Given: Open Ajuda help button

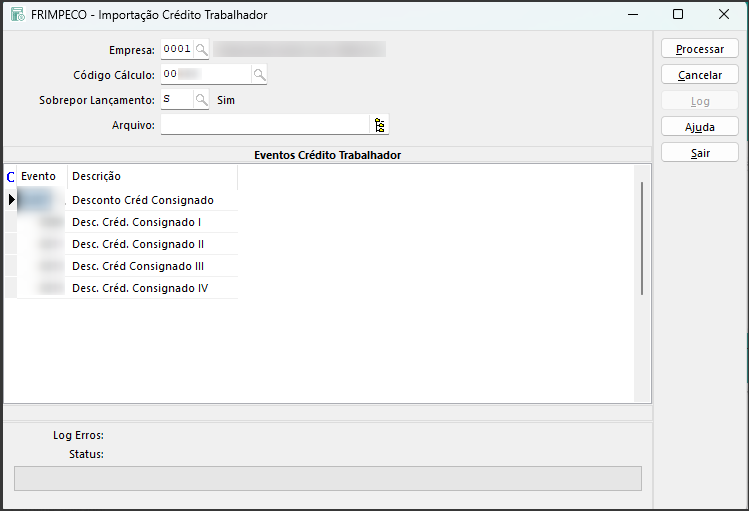Looking at the screenshot, I should click(700, 127).
